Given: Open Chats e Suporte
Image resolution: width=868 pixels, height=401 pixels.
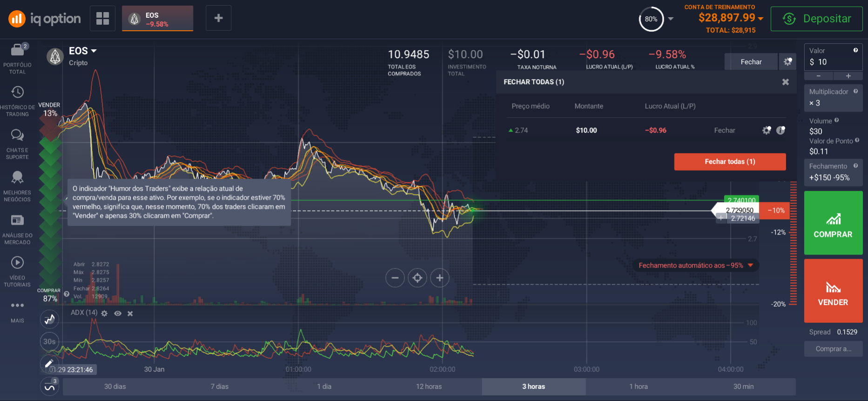Looking at the screenshot, I should (17, 144).
